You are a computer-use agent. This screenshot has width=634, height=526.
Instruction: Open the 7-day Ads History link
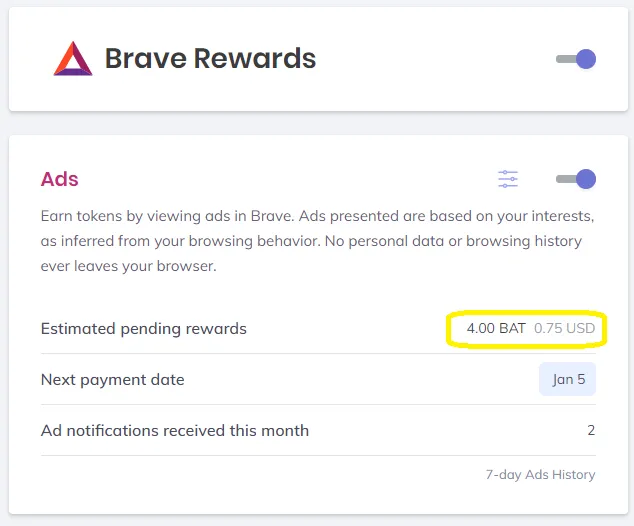click(540, 475)
